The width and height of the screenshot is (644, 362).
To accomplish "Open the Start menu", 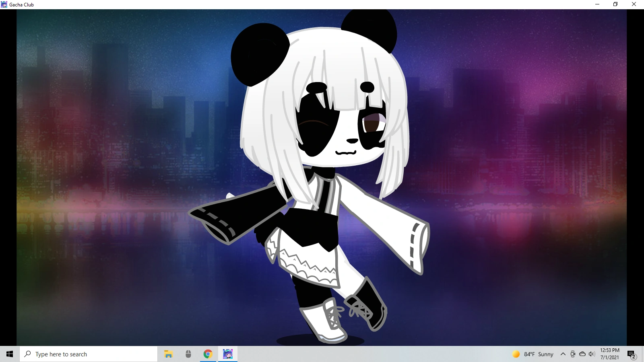I will (10, 354).
